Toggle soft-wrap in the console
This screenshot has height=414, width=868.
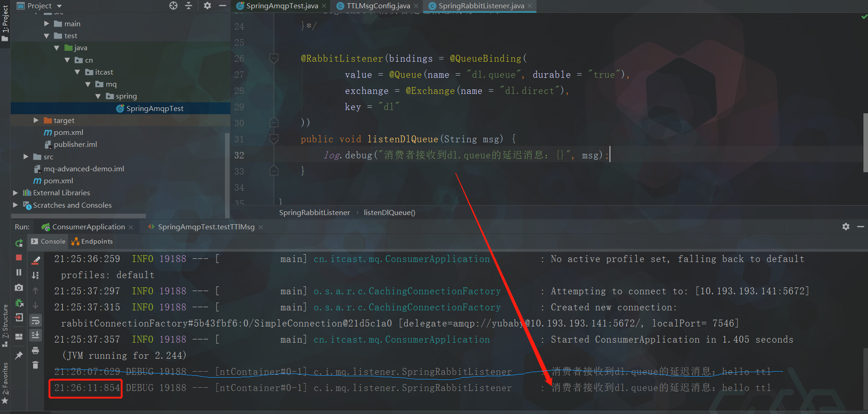click(x=35, y=320)
